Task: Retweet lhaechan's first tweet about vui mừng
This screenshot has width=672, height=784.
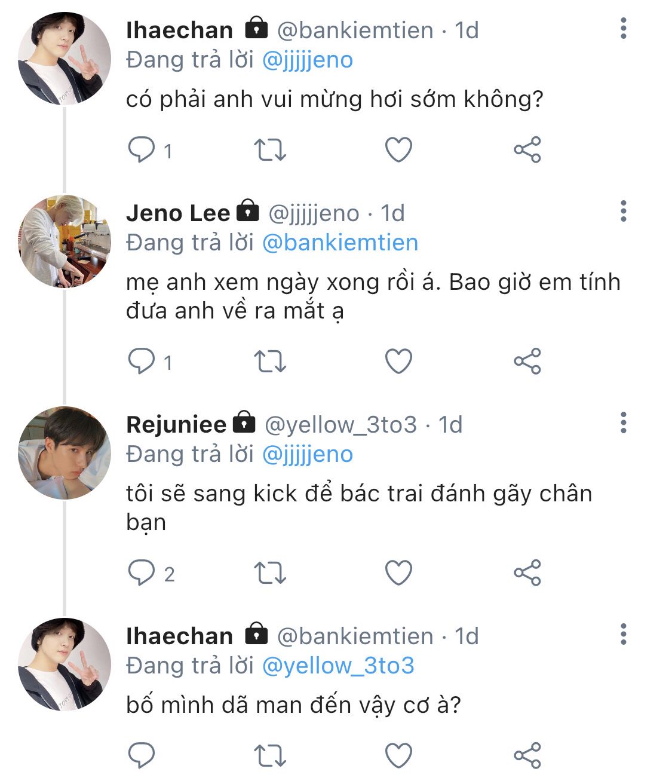Action: pos(270,150)
